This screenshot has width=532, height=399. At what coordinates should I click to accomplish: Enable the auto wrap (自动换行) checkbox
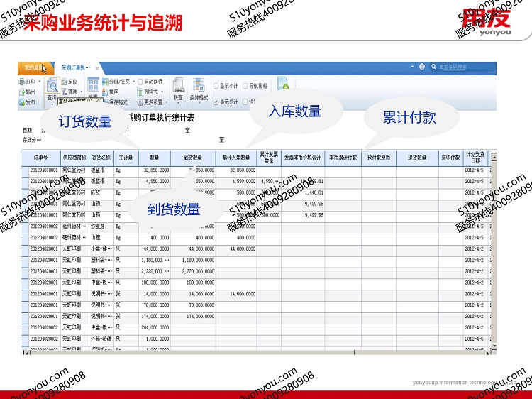pos(140,82)
